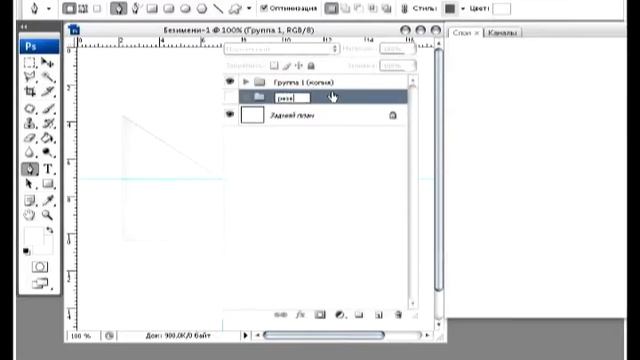This screenshot has height=360, width=640.
Task: Create a new layer
Action: click(379, 315)
